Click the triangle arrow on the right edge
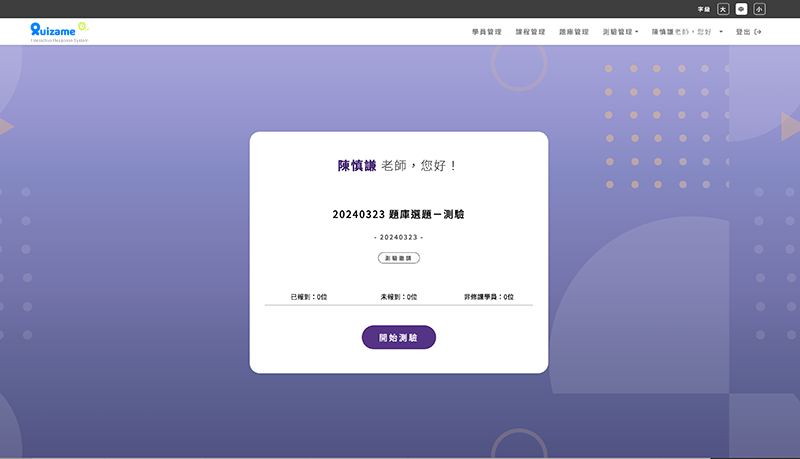 pyautogui.click(x=790, y=127)
